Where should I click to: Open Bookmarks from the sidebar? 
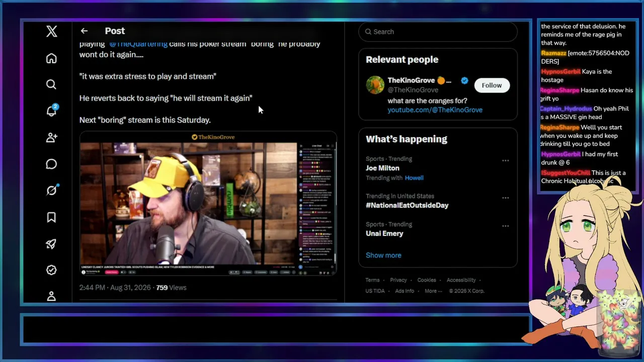pyautogui.click(x=51, y=217)
